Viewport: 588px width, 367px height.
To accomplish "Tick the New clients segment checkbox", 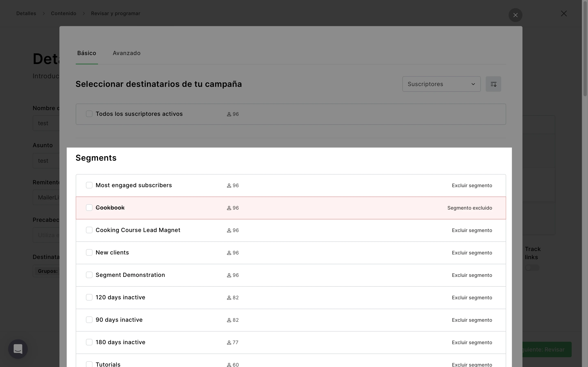I will [x=89, y=252].
